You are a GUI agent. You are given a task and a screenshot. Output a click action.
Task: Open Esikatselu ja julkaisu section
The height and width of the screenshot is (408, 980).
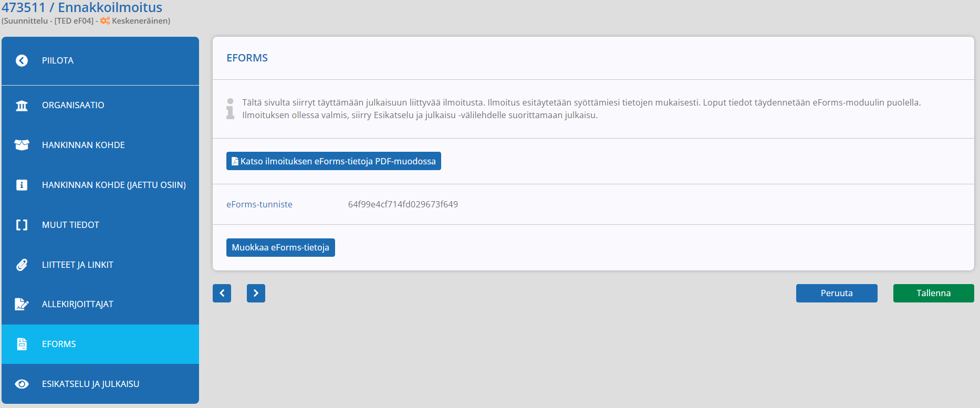point(100,384)
